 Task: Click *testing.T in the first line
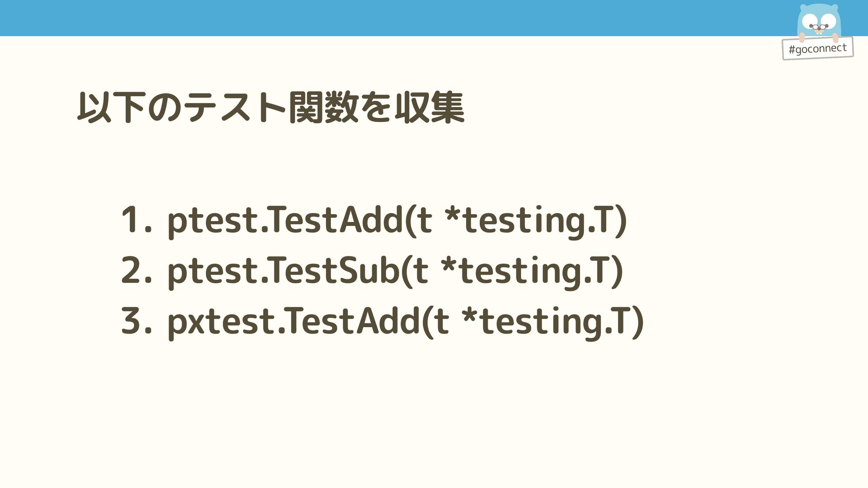(535, 220)
